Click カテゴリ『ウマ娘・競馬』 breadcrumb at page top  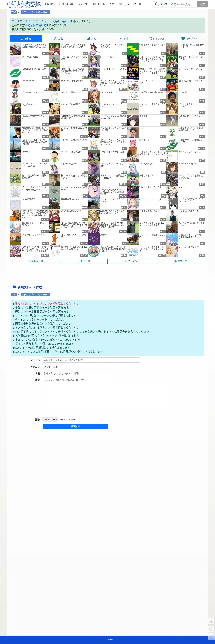tap(35, 12)
